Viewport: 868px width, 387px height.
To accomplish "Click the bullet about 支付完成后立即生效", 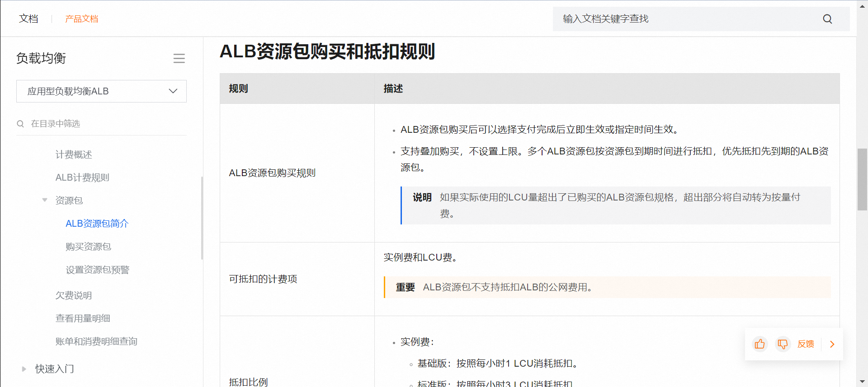I will click(x=540, y=130).
